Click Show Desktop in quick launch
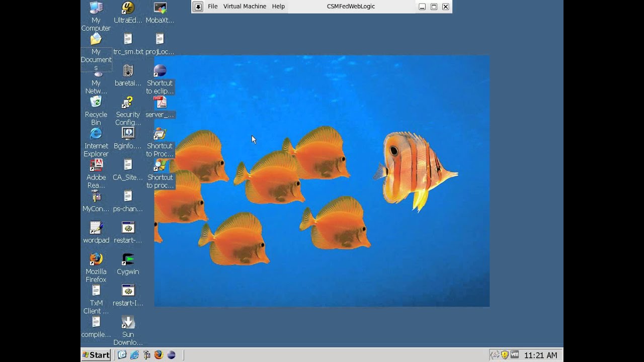The image size is (644, 362). pos(122,355)
